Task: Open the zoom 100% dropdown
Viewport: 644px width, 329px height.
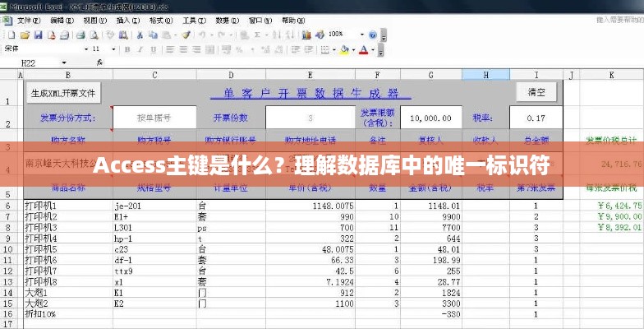Action: pos(362,35)
